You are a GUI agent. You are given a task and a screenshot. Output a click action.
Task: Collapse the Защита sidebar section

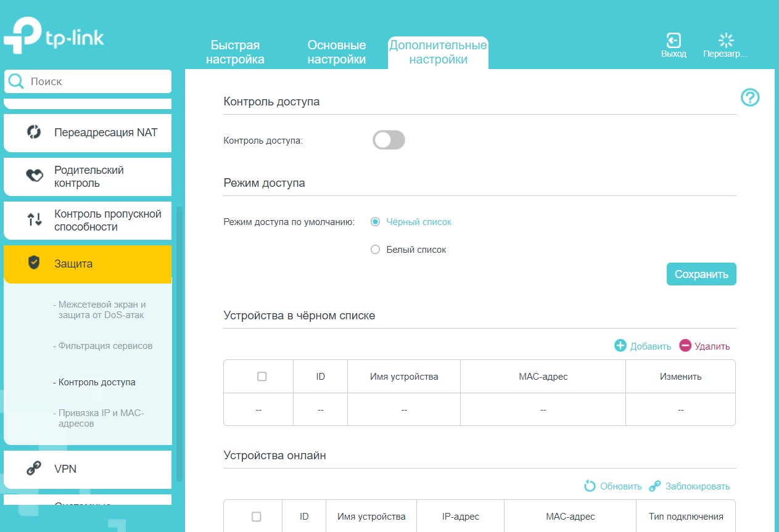[x=88, y=264]
